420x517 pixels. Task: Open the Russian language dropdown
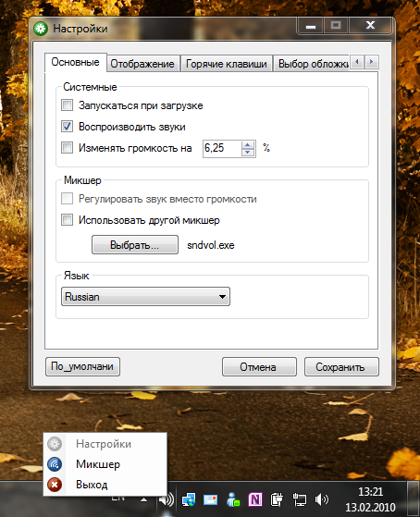pyautogui.click(x=145, y=297)
